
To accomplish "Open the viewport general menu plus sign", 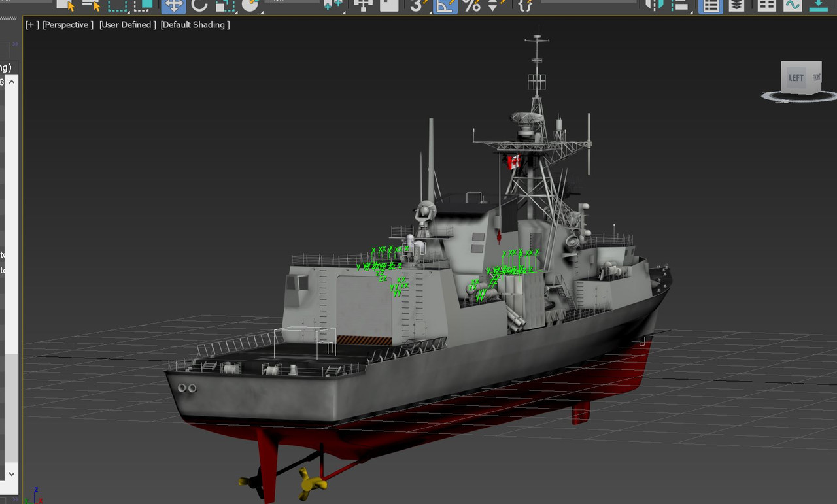I will click(30, 25).
